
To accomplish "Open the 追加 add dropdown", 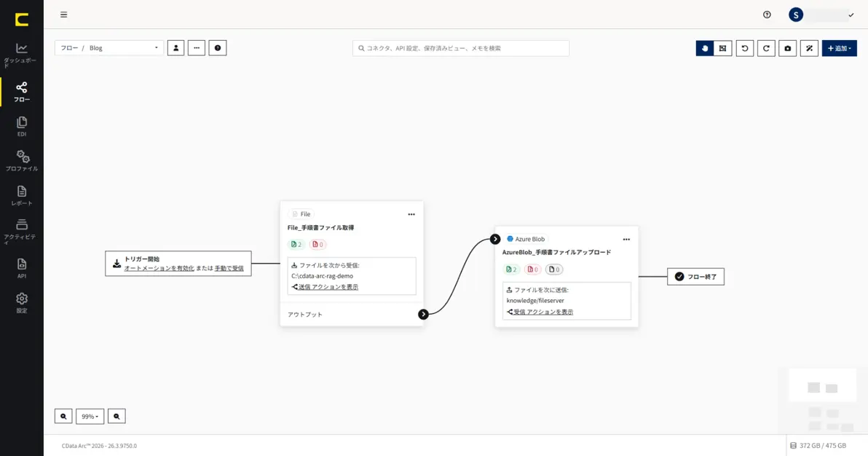I will [839, 48].
